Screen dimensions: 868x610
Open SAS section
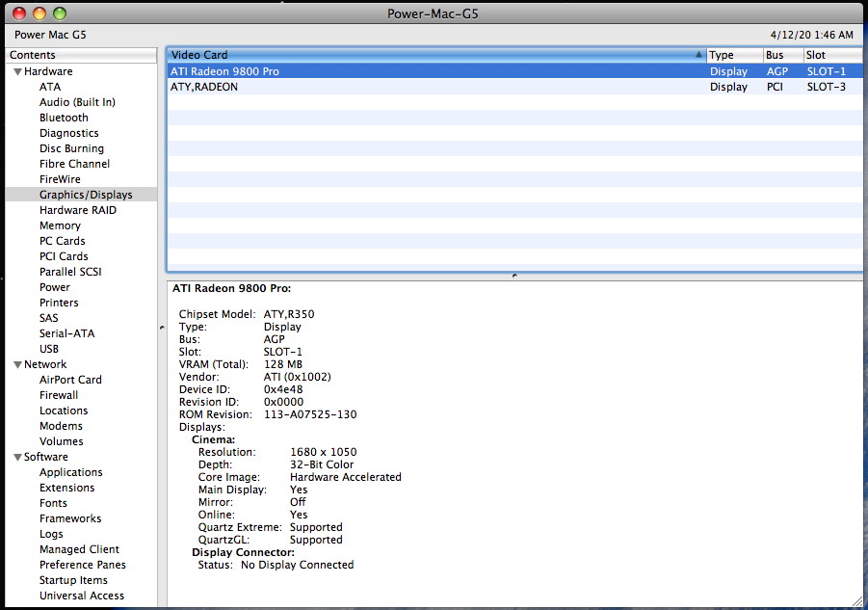coord(49,318)
